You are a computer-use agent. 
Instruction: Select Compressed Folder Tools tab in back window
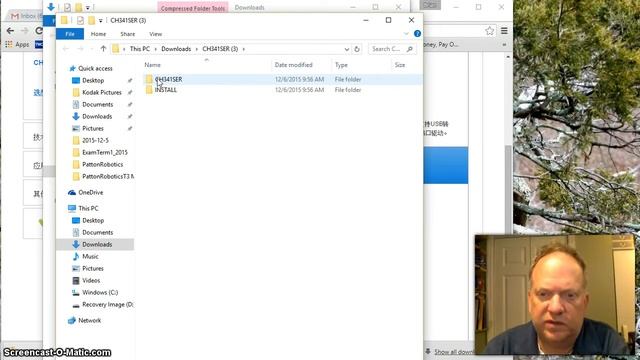coord(193,8)
